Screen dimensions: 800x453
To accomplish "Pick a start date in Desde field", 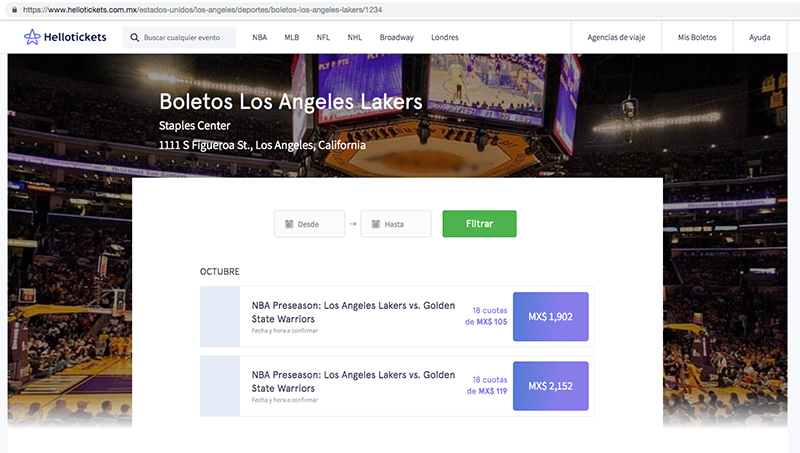I will [309, 224].
